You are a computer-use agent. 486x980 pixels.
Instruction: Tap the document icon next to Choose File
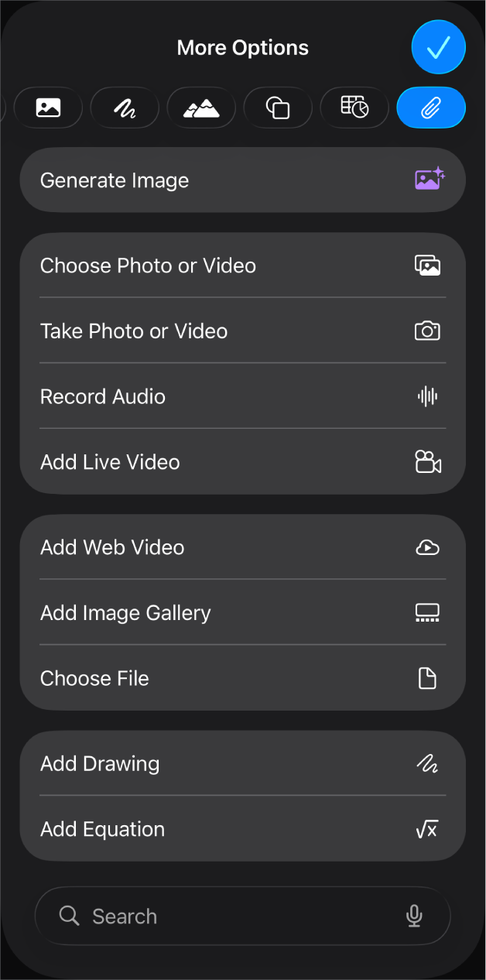point(427,678)
